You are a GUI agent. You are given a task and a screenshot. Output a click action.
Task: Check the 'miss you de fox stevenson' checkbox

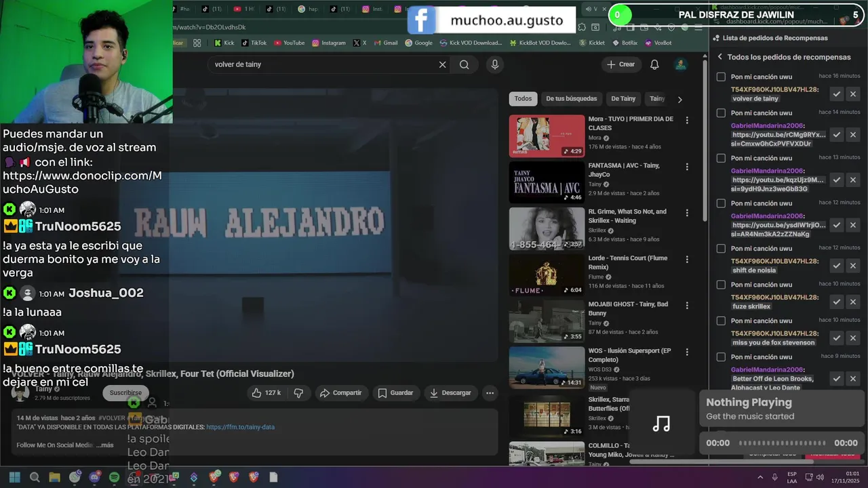coord(721,321)
